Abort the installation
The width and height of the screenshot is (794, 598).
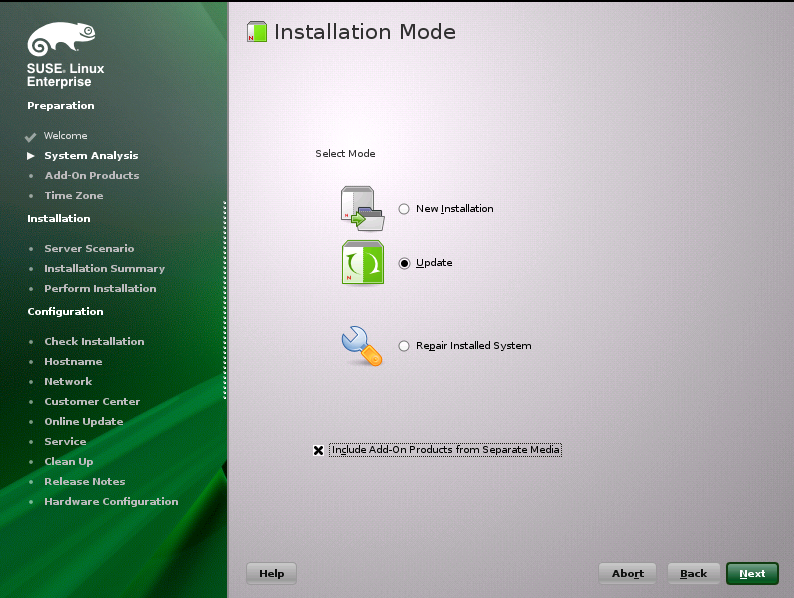click(627, 574)
